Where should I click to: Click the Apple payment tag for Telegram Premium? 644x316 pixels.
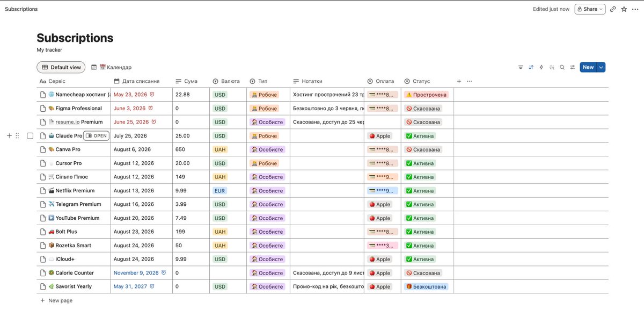click(379, 204)
